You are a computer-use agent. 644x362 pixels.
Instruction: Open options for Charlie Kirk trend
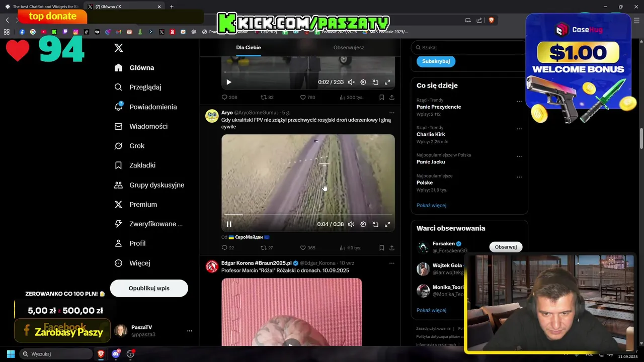pyautogui.click(x=519, y=129)
